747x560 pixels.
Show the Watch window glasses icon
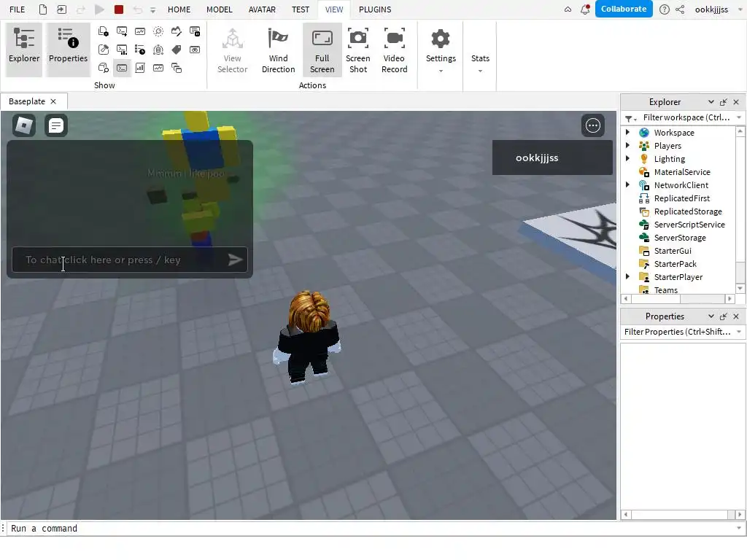(195, 50)
